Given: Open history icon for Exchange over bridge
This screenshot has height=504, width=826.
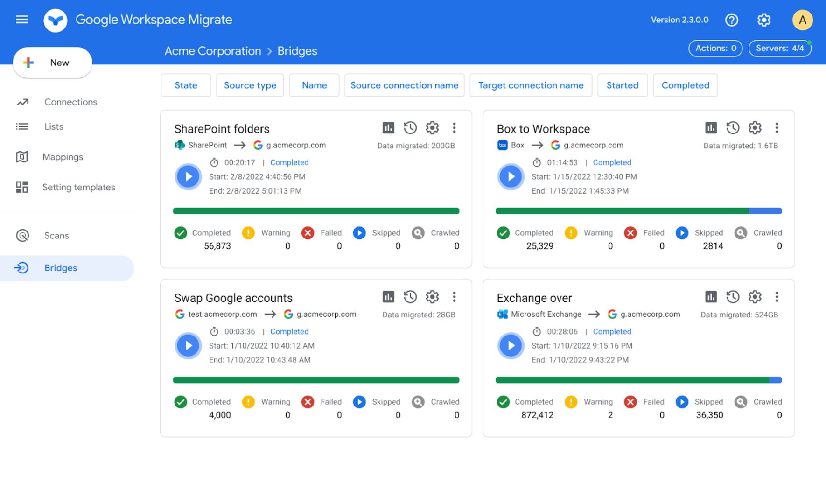Looking at the screenshot, I should (x=733, y=297).
